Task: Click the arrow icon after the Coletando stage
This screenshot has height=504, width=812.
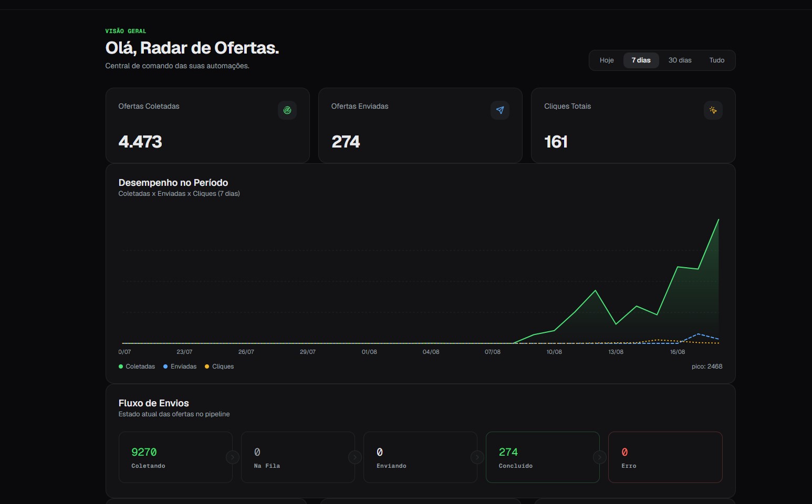Action: pos(233,457)
